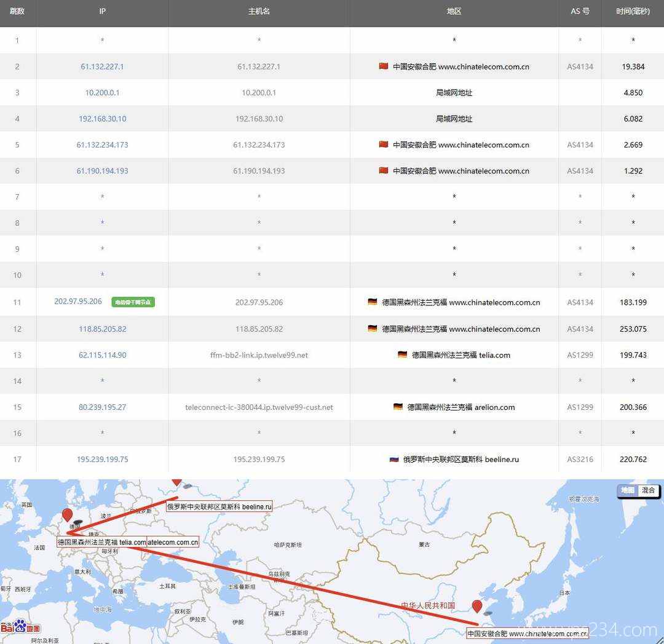The width and height of the screenshot is (664, 644).
Task: Click latency value 19.384
Action: tap(633, 66)
